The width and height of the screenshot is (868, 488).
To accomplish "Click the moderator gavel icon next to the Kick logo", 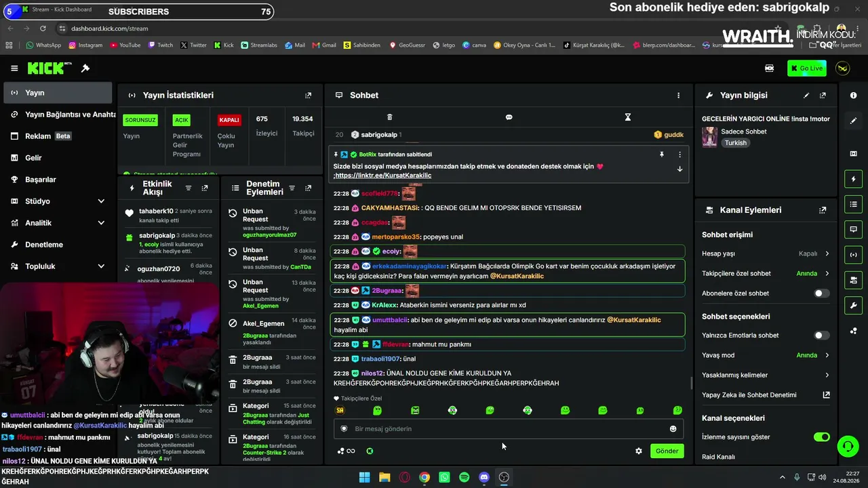I will pyautogui.click(x=85, y=68).
